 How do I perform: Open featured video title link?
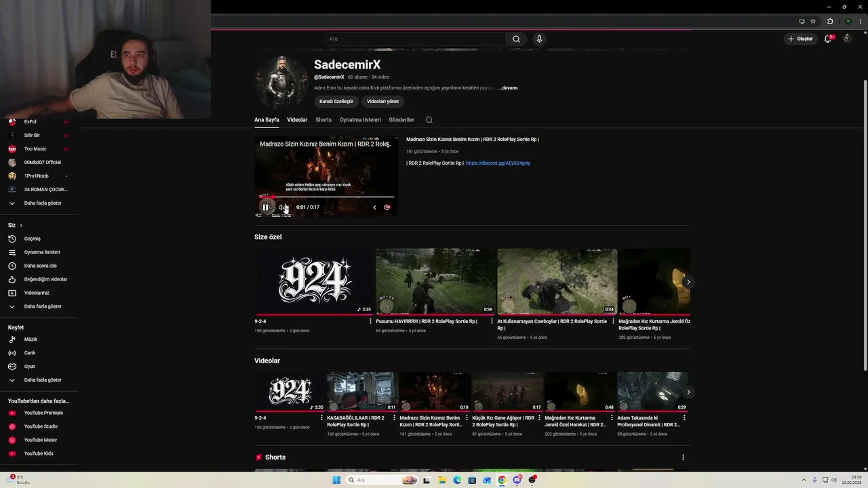click(473, 140)
